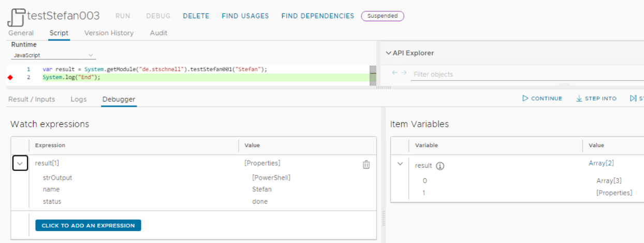
Task: Select the Debugger tab
Action: (x=119, y=99)
